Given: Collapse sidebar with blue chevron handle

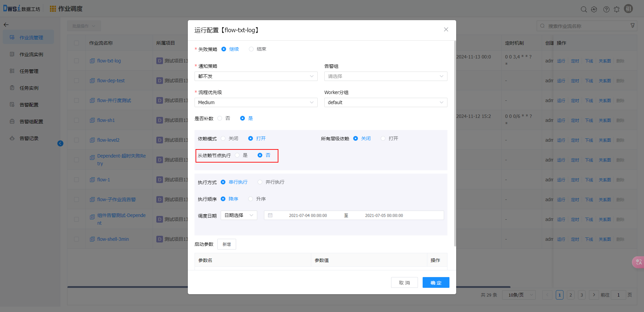Looking at the screenshot, I should click(x=60, y=143).
